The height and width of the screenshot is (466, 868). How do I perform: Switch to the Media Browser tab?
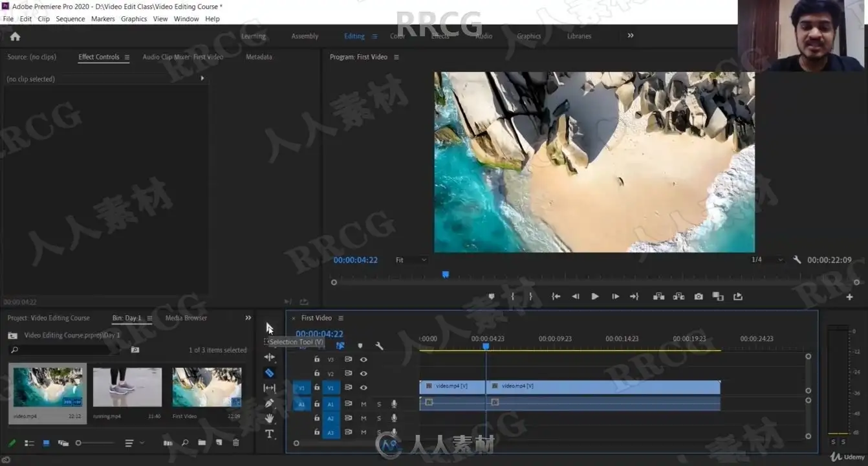[x=186, y=318]
